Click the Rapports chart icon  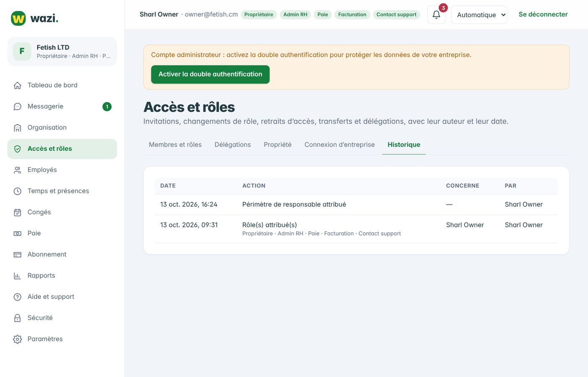(x=17, y=276)
